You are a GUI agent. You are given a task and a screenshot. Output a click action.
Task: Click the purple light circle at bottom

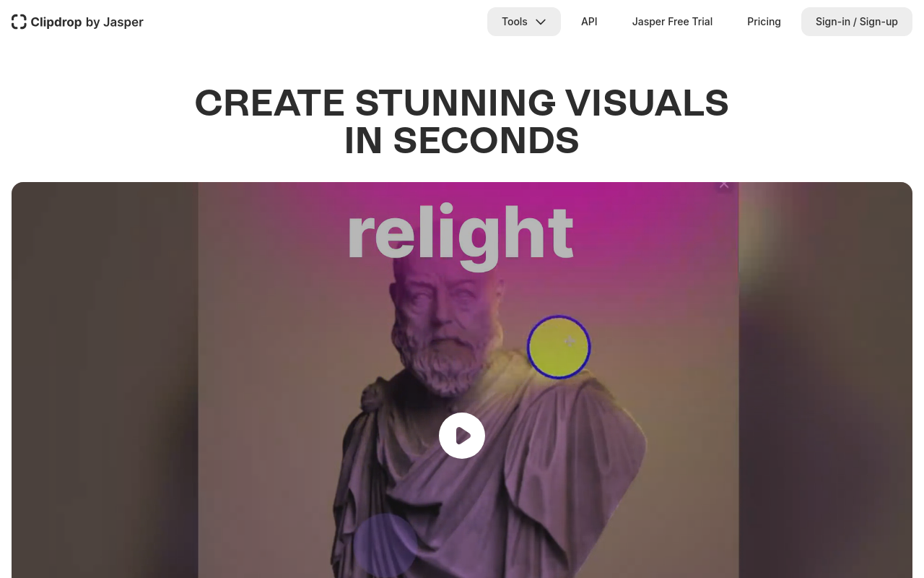(385, 545)
